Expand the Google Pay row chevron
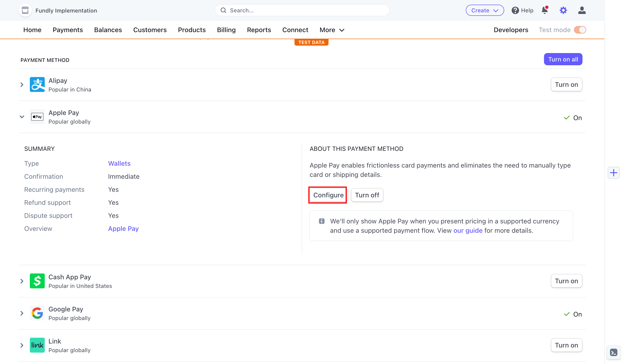Viewport: 623px width, 364px height. 22,313
